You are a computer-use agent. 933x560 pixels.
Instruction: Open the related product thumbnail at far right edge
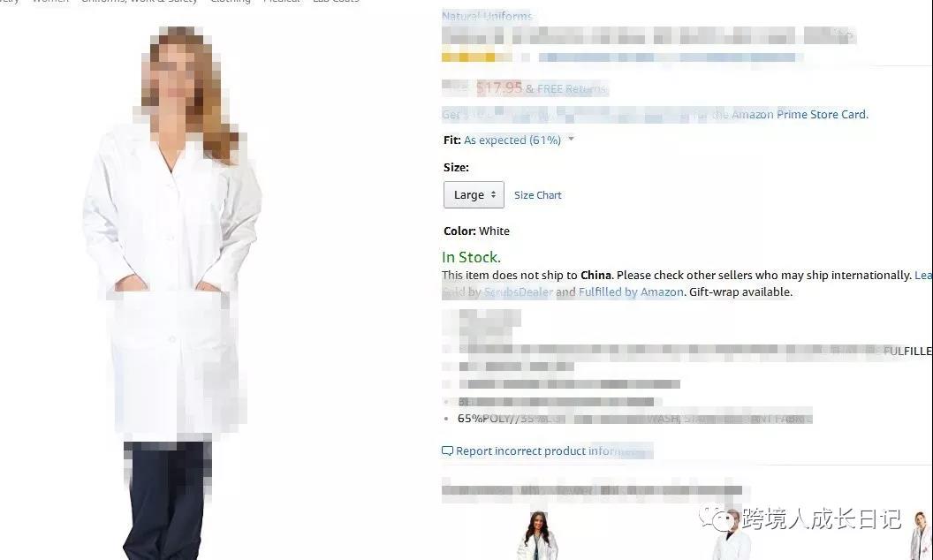coord(922,535)
